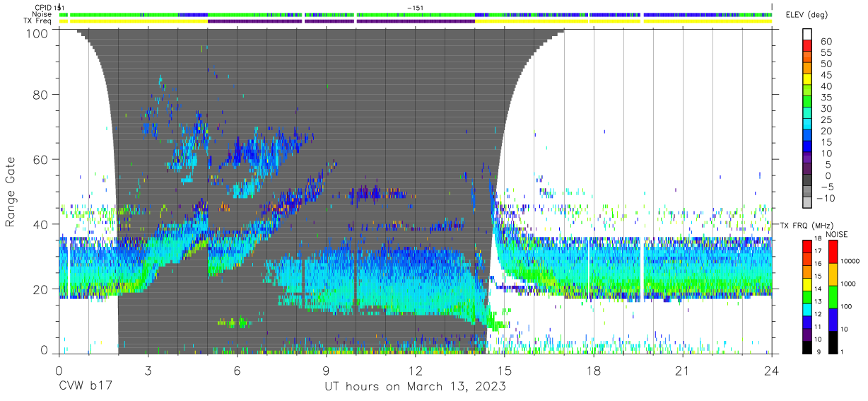Click the 'Range Gate' y-axis label

[x=11, y=192]
